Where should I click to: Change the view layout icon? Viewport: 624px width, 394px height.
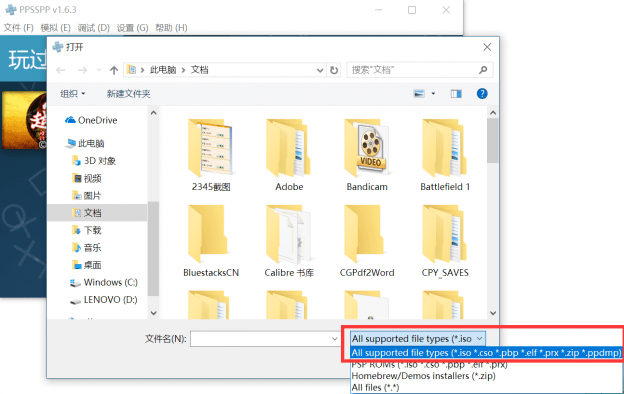pos(419,94)
